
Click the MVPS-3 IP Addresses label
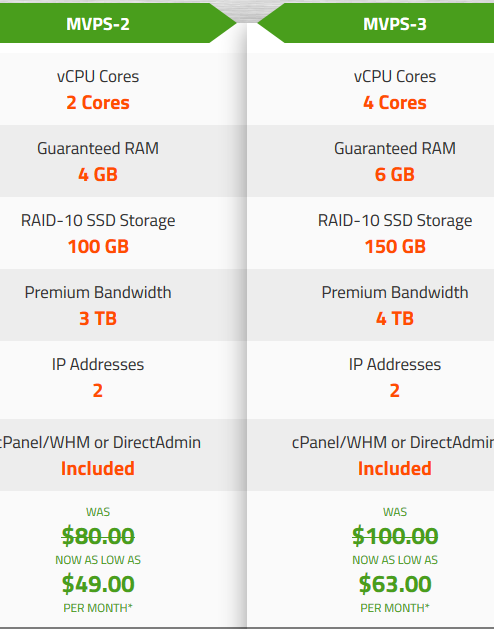point(395,365)
